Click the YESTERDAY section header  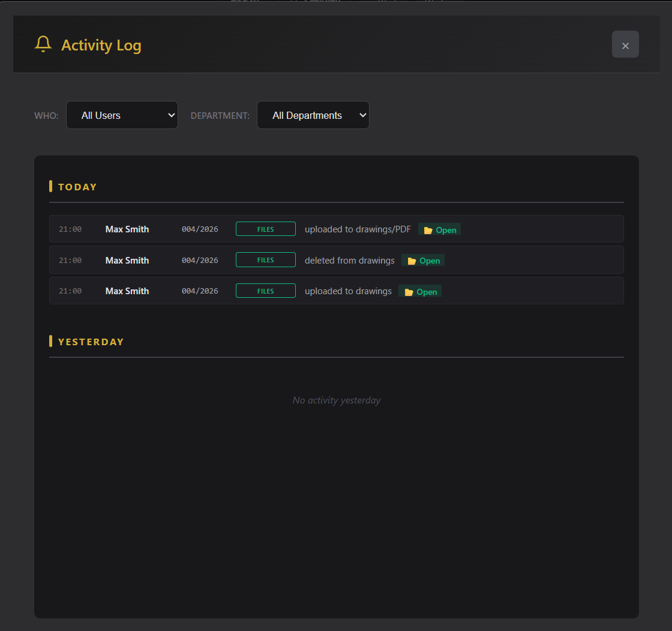pos(90,341)
